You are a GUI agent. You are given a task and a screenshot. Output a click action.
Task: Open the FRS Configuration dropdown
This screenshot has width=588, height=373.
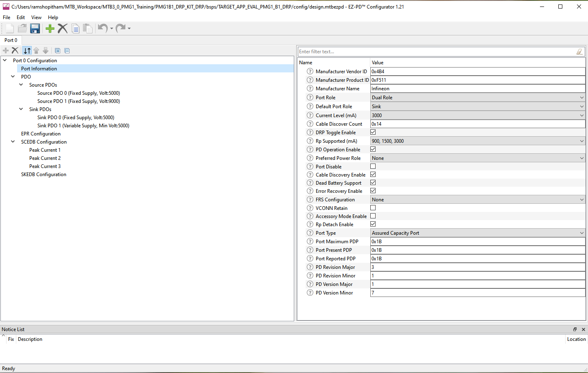click(478, 200)
